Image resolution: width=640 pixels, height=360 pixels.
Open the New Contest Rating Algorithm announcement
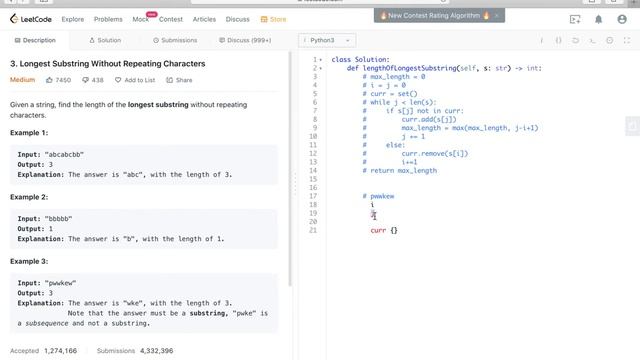point(434,16)
